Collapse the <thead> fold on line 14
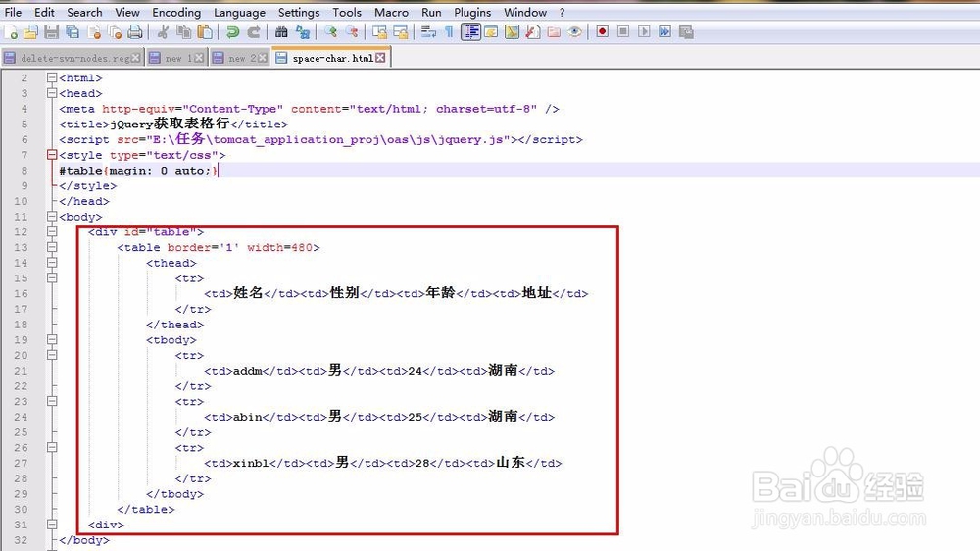This screenshot has width=980, height=551. click(x=52, y=263)
